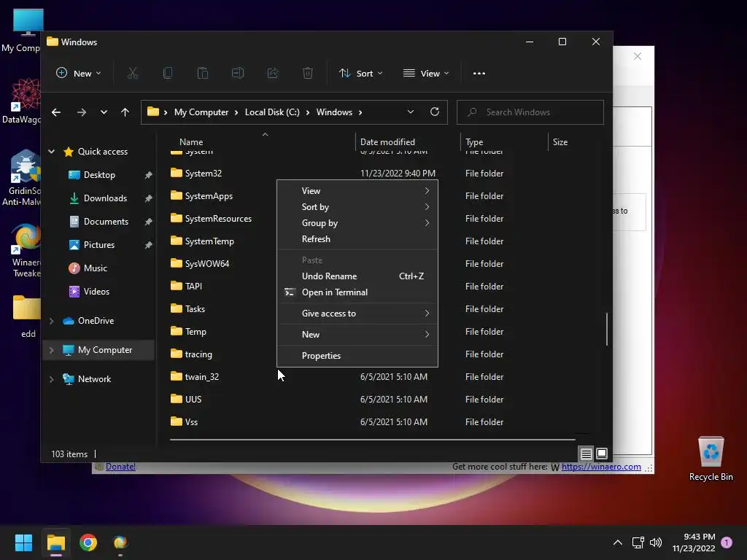Go up one folder level arrow
The height and width of the screenshot is (560, 747).
pyautogui.click(x=125, y=112)
